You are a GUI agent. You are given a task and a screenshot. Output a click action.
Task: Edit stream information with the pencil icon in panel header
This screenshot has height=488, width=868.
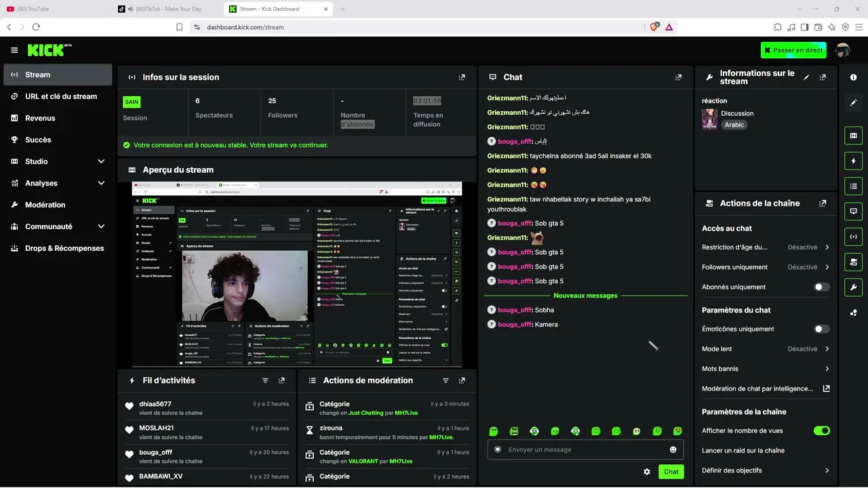click(806, 77)
